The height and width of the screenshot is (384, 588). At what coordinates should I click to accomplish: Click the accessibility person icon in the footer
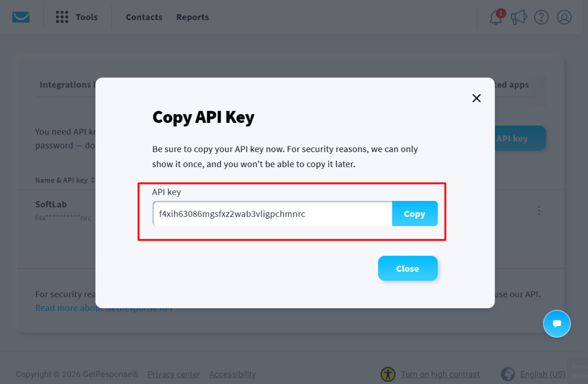click(388, 374)
